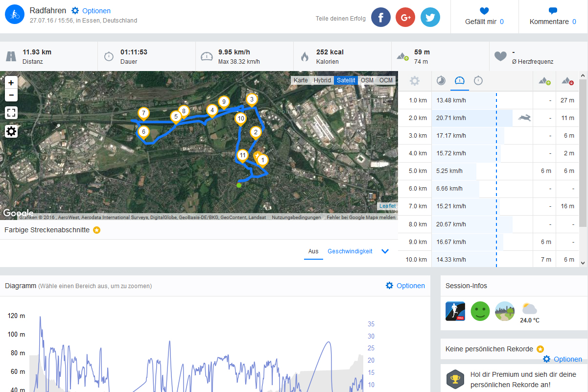Click the surface terrain icon
Viewport: 588px width, 392px height.
pos(505,311)
